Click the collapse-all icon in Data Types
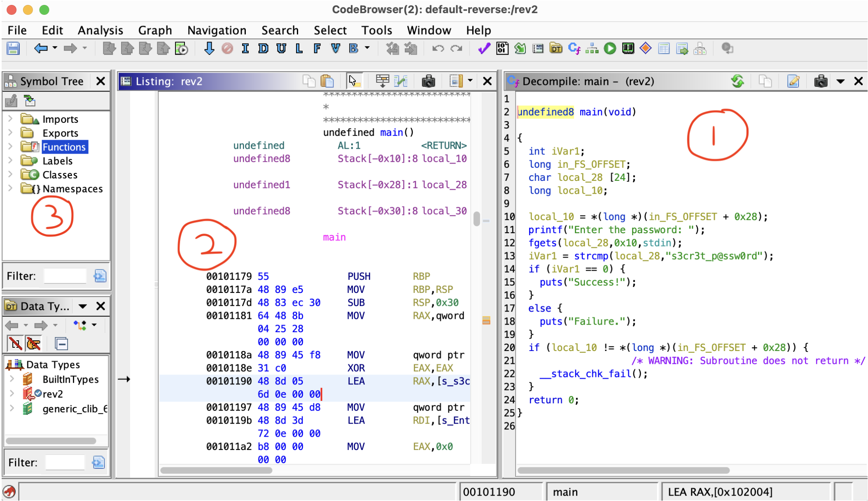The width and height of the screenshot is (868, 501). coord(61,343)
